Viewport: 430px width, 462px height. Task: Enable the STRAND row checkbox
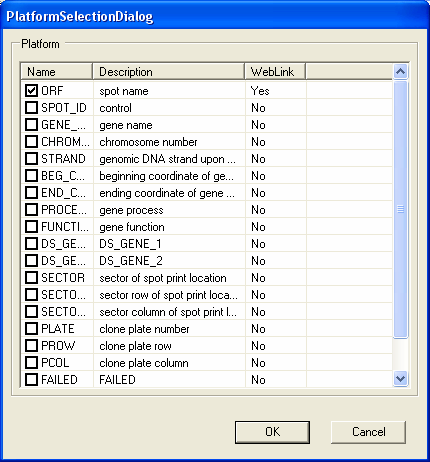pos(31,159)
